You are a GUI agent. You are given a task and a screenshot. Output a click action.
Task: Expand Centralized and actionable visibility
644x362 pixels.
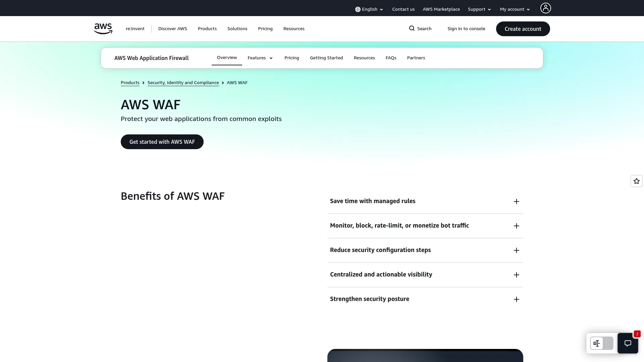(425, 275)
